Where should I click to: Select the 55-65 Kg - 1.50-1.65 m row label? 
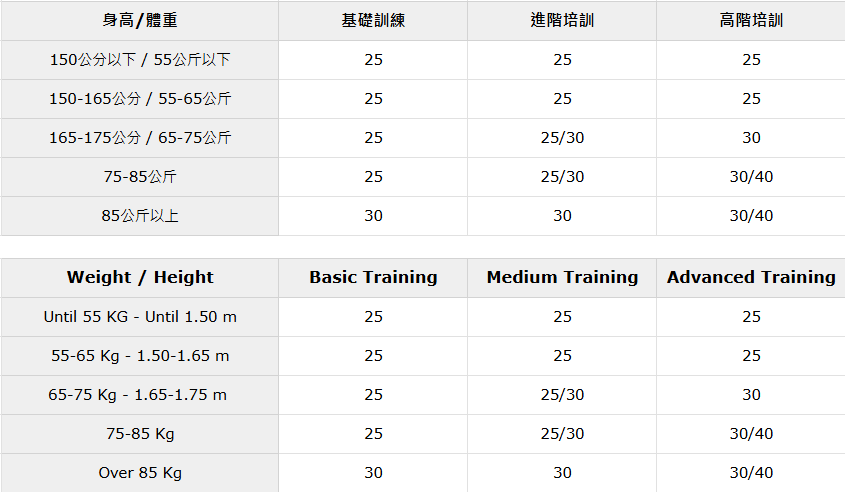pyautogui.click(x=140, y=356)
